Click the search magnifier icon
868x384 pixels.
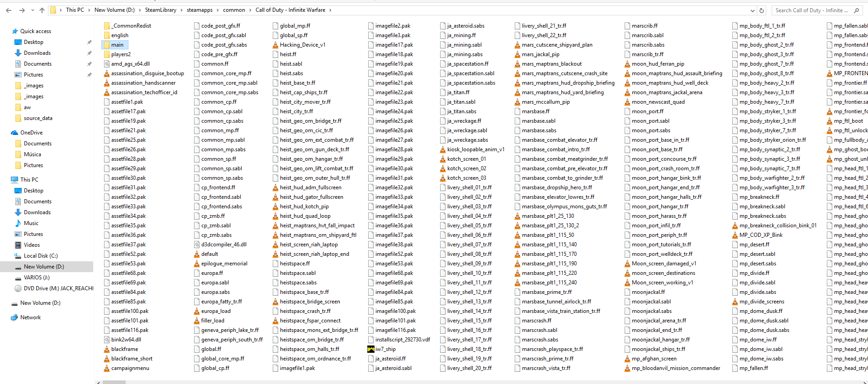856,10
